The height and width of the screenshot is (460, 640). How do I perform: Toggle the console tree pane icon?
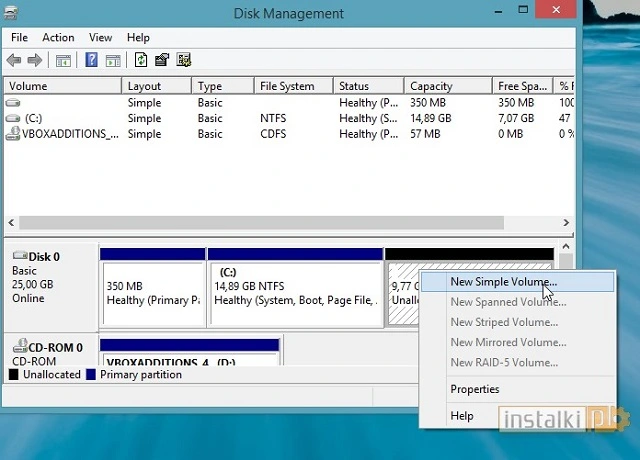click(x=63, y=60)
